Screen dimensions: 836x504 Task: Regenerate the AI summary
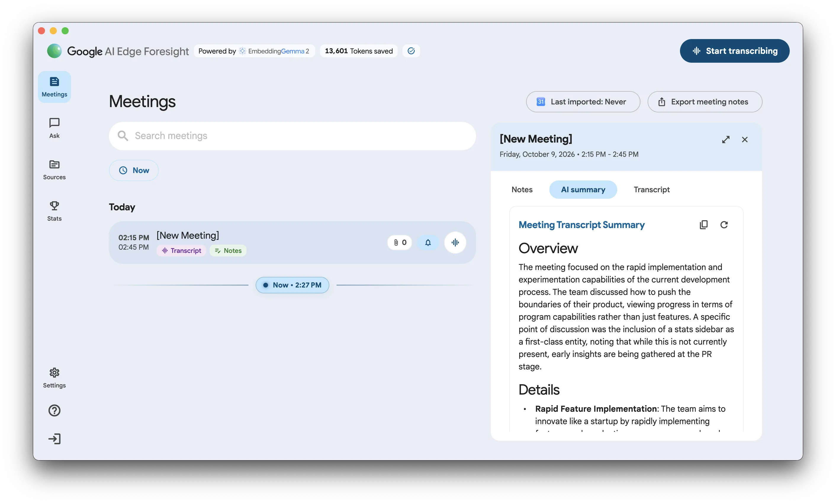click(724, 225)
